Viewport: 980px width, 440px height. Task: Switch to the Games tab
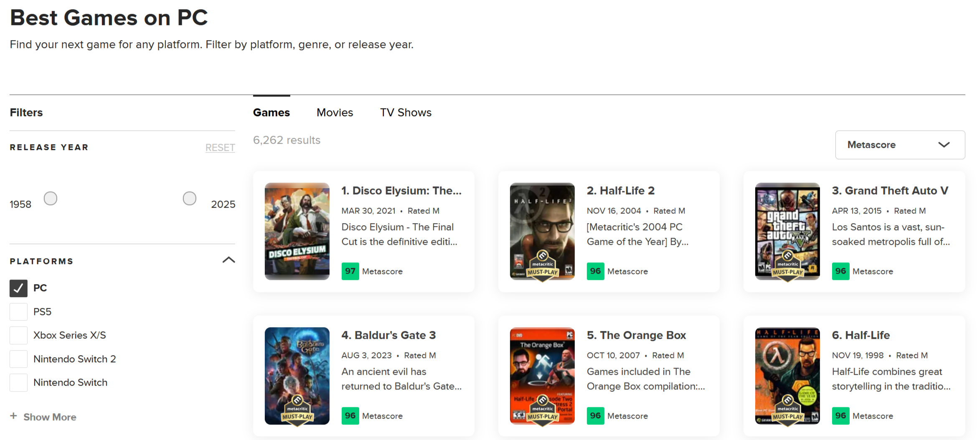272,112
